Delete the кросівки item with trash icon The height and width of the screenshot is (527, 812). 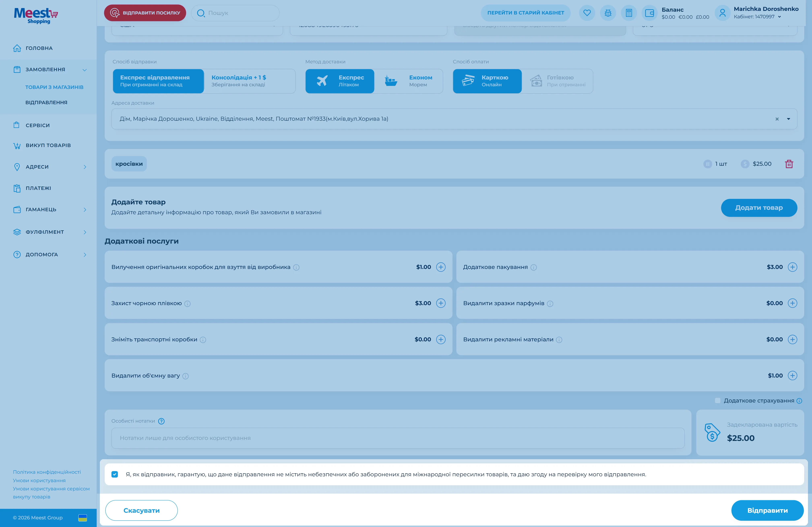tap(789, 164)
